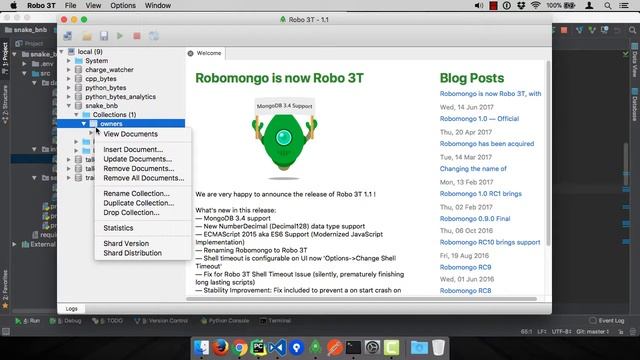
Task: Expand the System folder node
Action: point(69,61)
